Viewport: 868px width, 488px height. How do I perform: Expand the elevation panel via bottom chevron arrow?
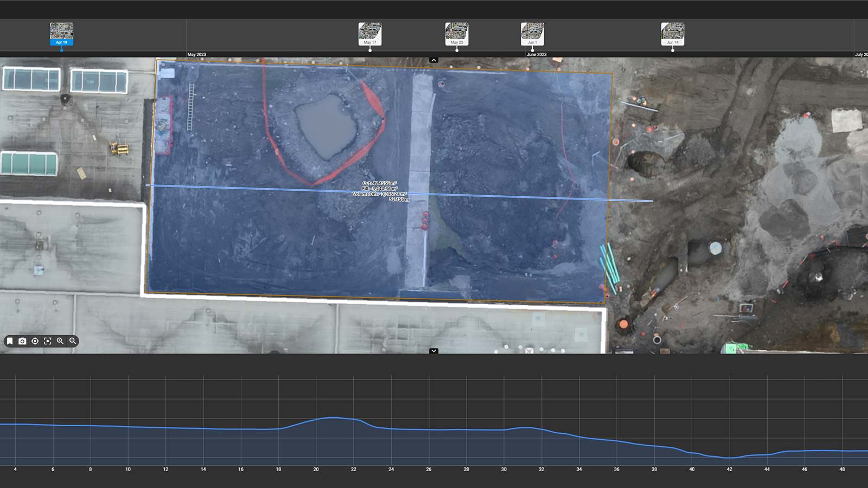[x=433, y=351]
